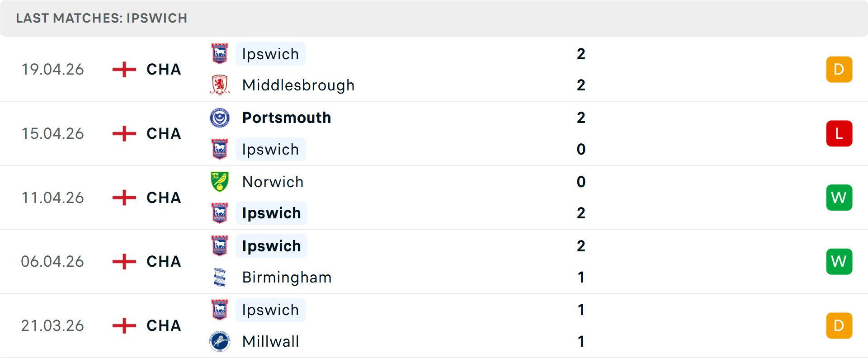Click the England flag next to the Norwich fixture
The height and width of the screenshot is (358, 868).
pos(123,198)
